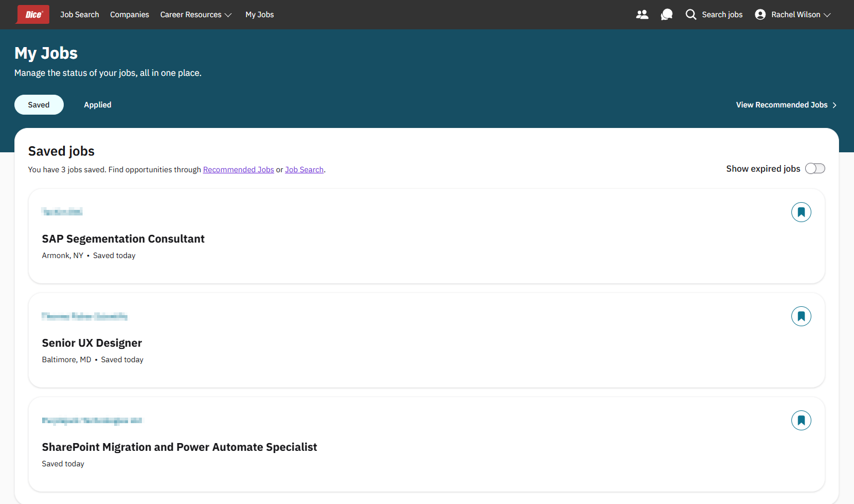
Task: Open the connections people icon
Action: [642, 14]
